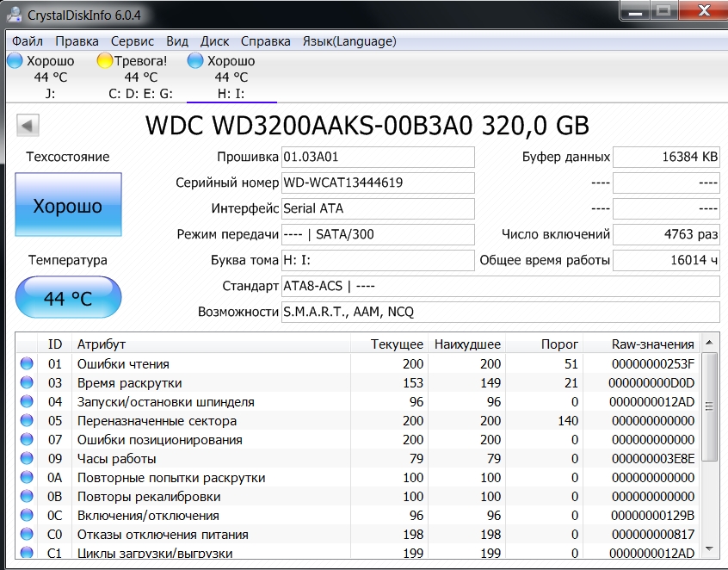Click the Режим передачи field with SATA/300

click(x=378, y=234)
